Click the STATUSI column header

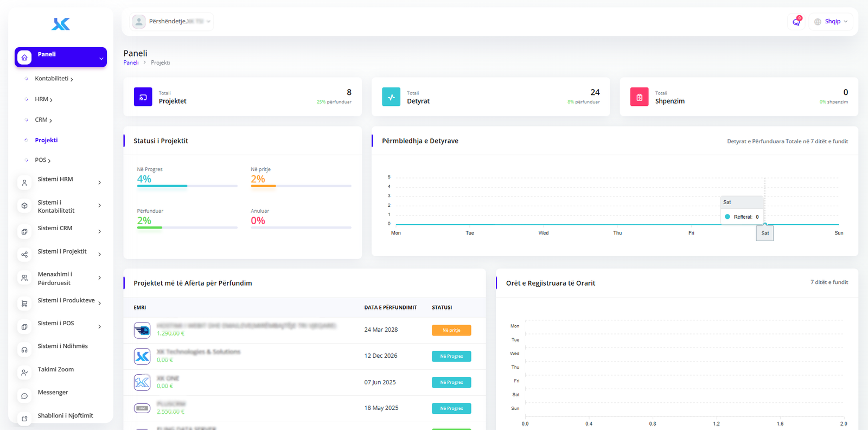pyautogui.click(x=442, y=308)
